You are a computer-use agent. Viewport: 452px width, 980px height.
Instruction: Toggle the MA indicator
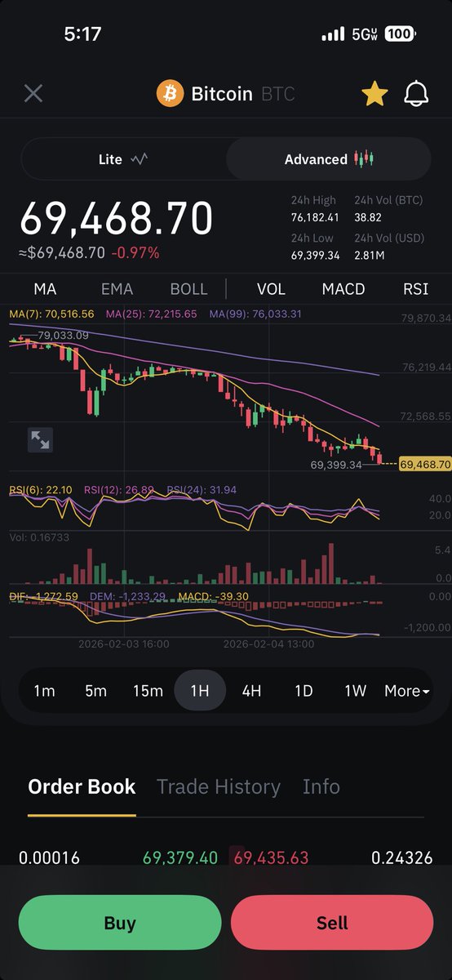45,289
